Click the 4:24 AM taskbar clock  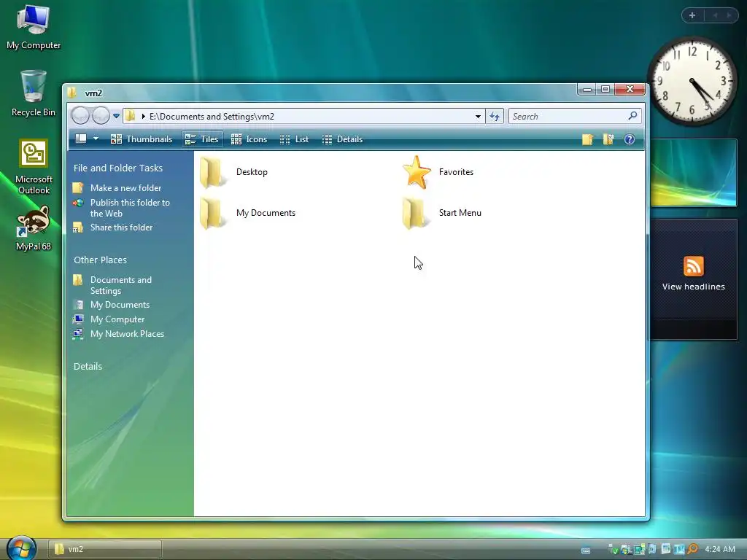tap(720, 549)
